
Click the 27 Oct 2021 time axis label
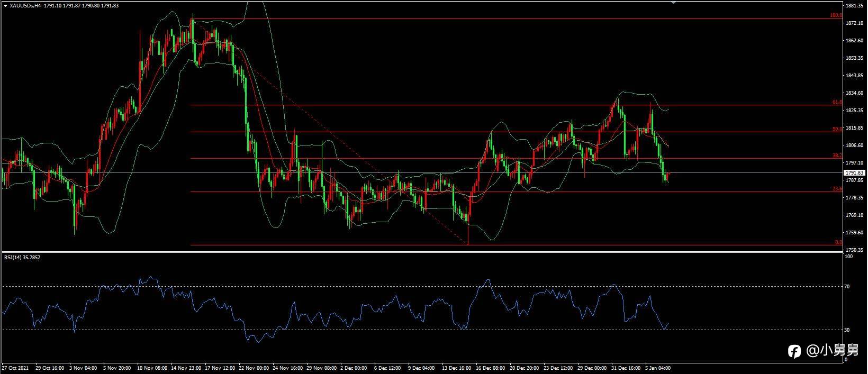click(x=15, y=367)
